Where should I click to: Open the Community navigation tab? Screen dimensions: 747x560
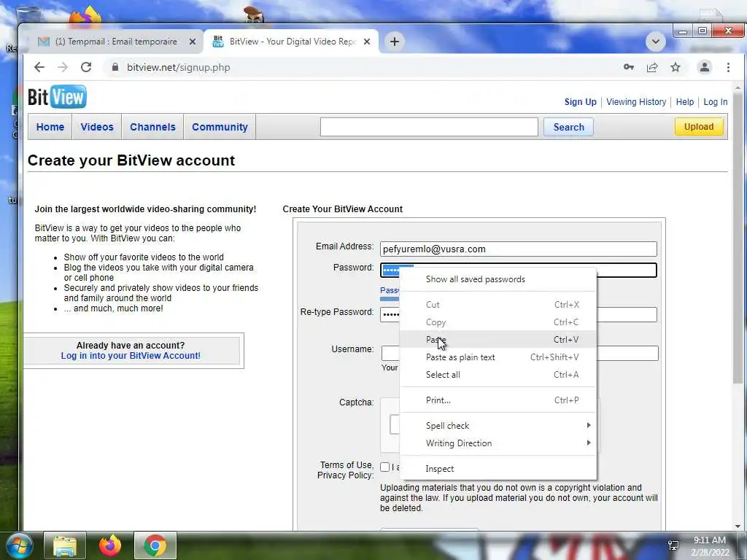point(220,127)
